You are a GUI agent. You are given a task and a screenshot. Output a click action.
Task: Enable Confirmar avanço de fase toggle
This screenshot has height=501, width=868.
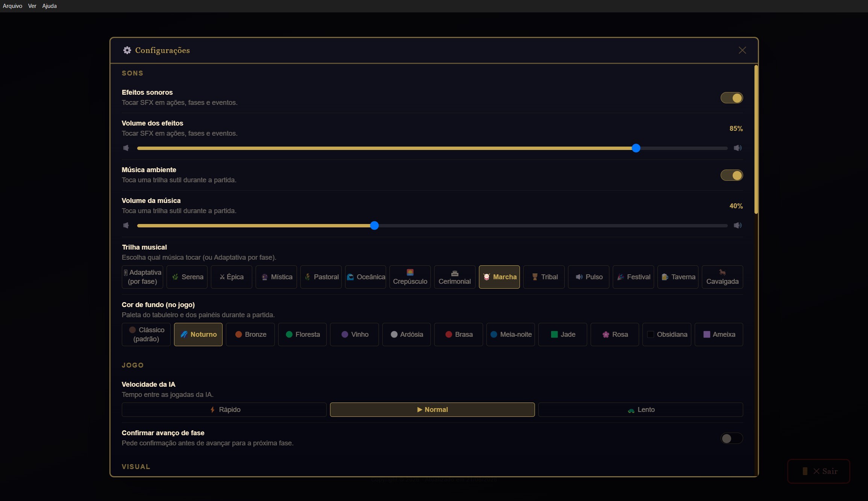click(732, 438)
